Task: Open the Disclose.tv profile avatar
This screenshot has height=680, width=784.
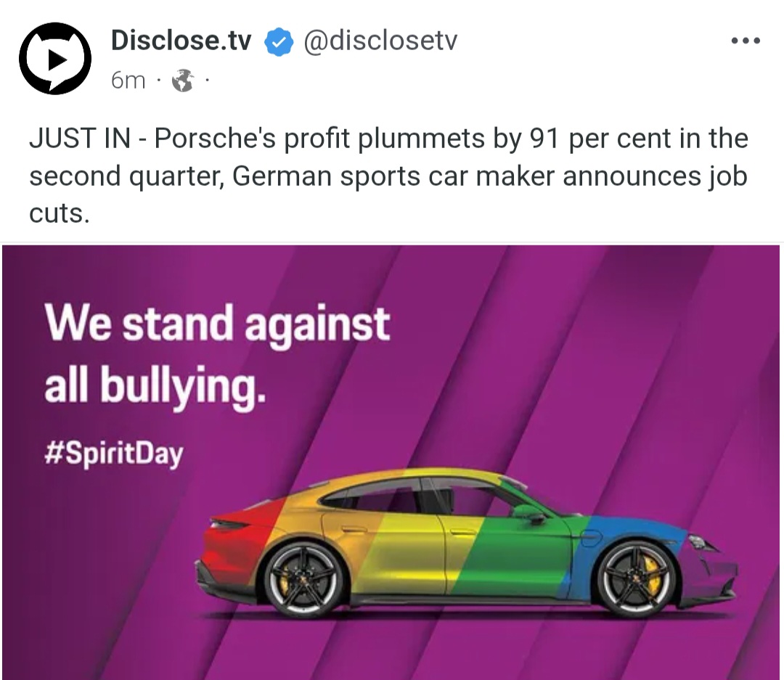Action: (55, 59)
